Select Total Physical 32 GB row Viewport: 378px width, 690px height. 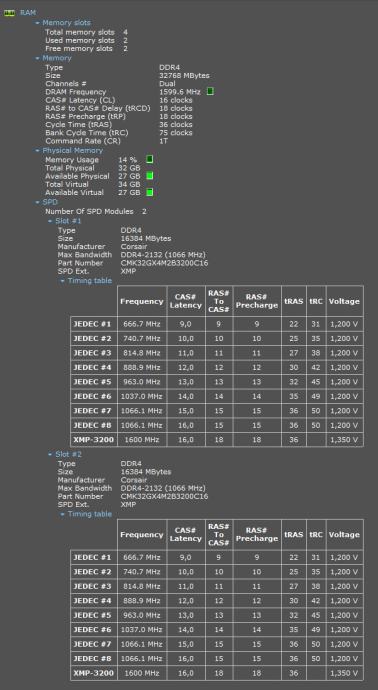[x=93, y=168]
